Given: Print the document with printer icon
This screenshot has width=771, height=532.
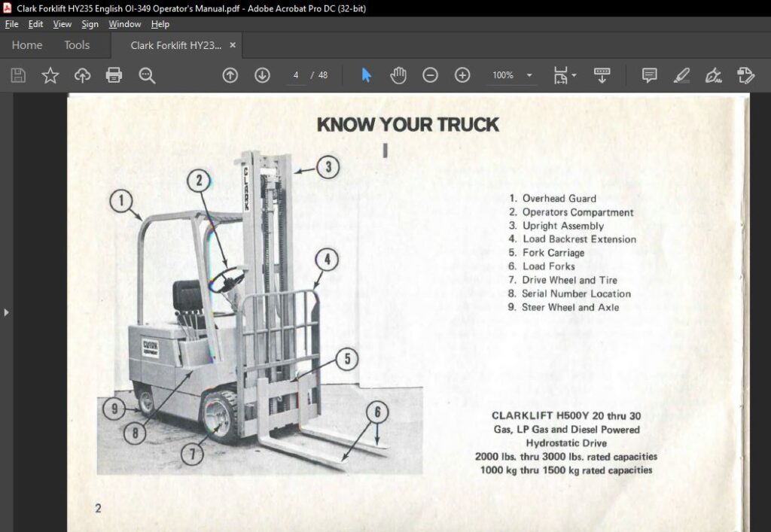Looking at the screenshot, I should [114, 75].
